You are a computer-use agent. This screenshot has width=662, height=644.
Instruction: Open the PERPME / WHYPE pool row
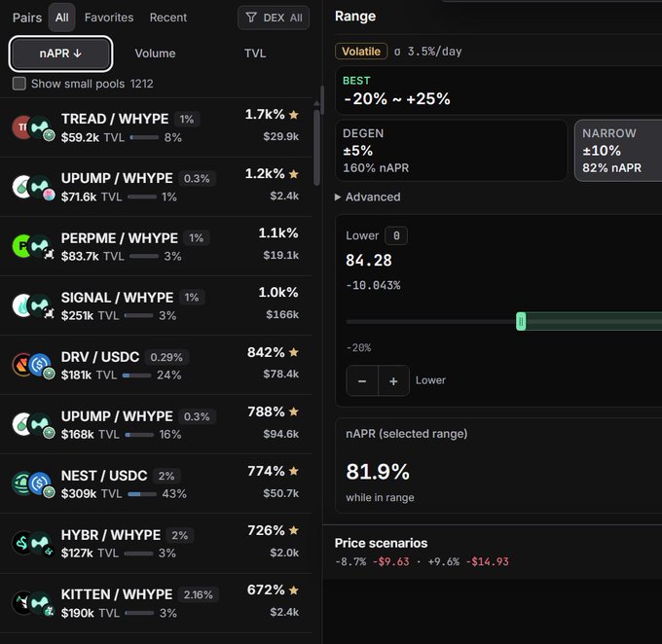[156, 246]
